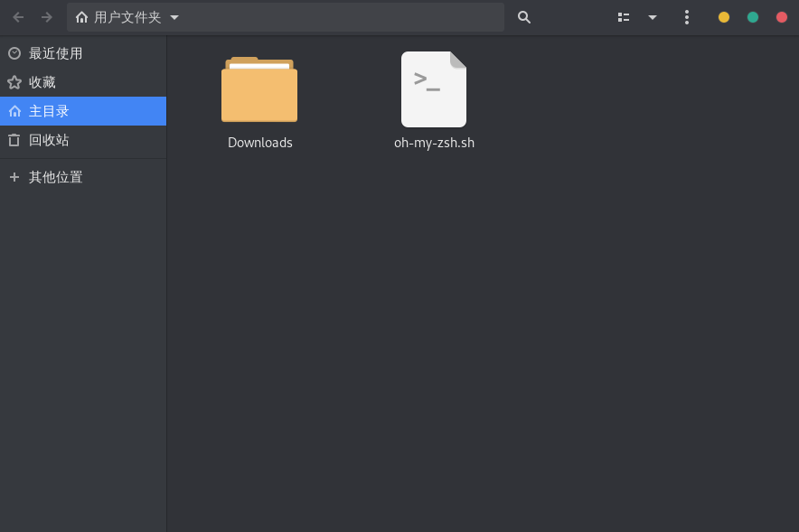799x532 pixels.
Task: Click the Downloads folder name label
Action: coord(260,143)
